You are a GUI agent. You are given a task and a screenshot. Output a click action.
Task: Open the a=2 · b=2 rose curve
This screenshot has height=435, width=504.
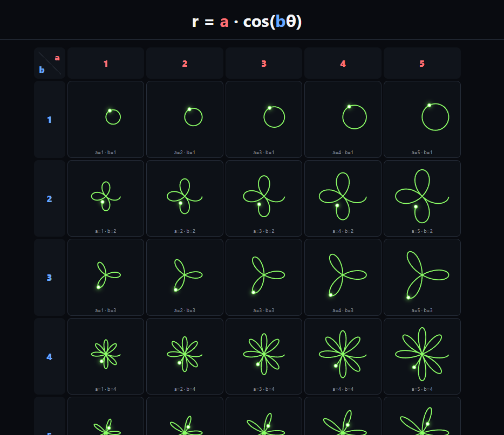tap(185, 198)
